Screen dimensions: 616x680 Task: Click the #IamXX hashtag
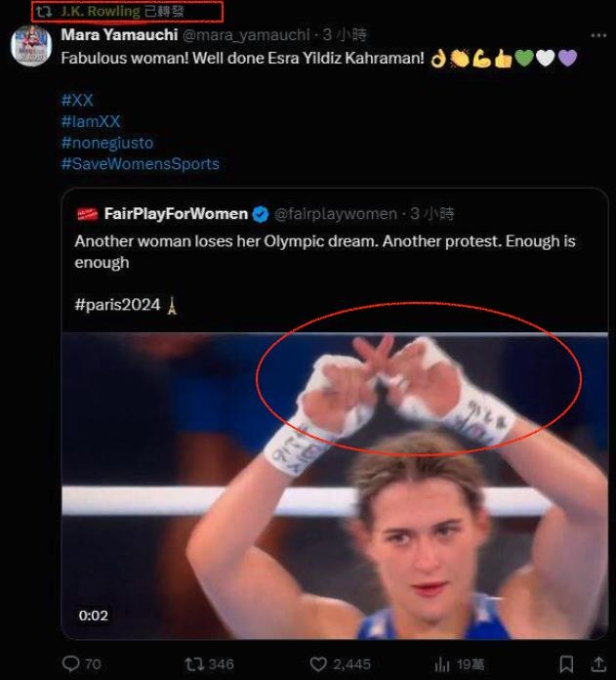[91, 121]
